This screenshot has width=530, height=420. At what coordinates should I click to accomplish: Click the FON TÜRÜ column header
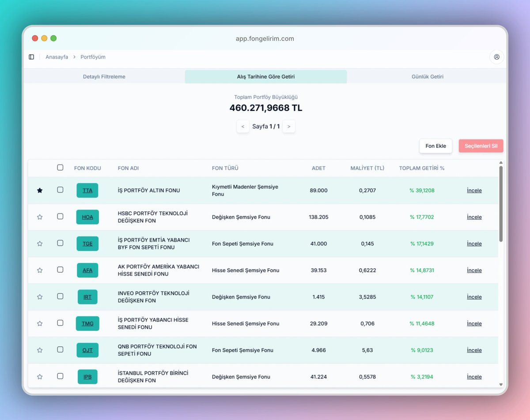click(225, 168)
